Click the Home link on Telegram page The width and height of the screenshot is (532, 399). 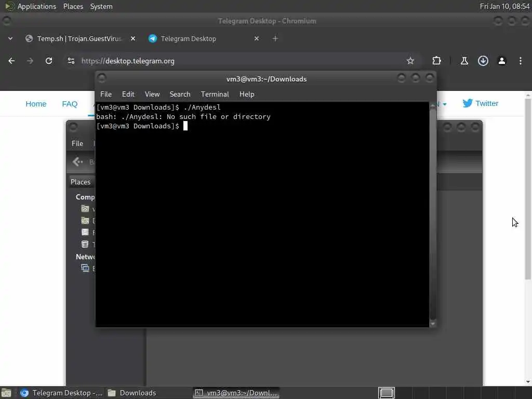(36, 104)
